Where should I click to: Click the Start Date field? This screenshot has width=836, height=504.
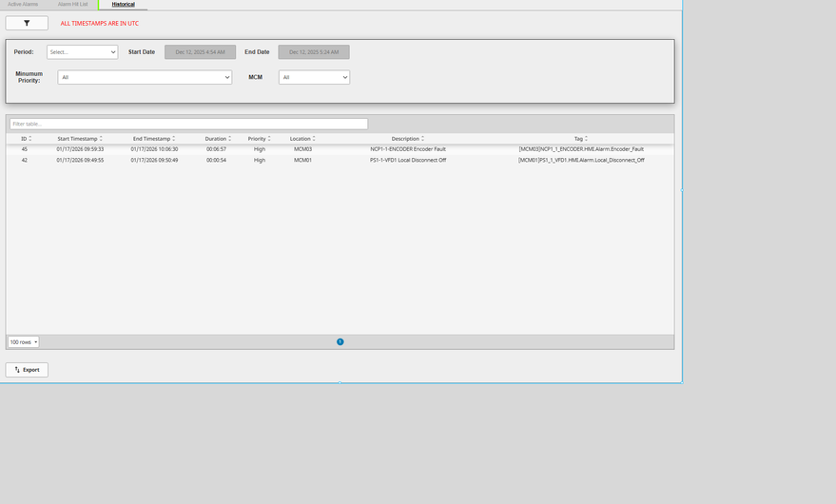200,52
